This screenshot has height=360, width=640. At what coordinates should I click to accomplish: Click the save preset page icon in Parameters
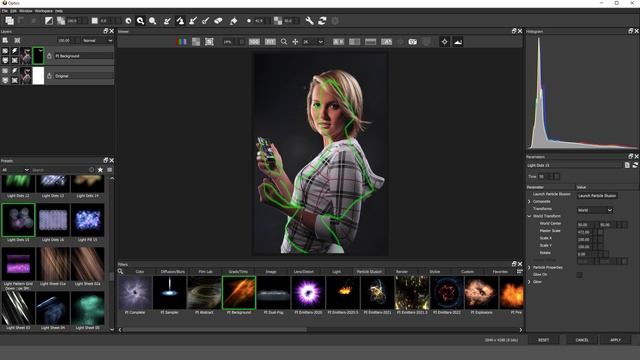(627, 165)
